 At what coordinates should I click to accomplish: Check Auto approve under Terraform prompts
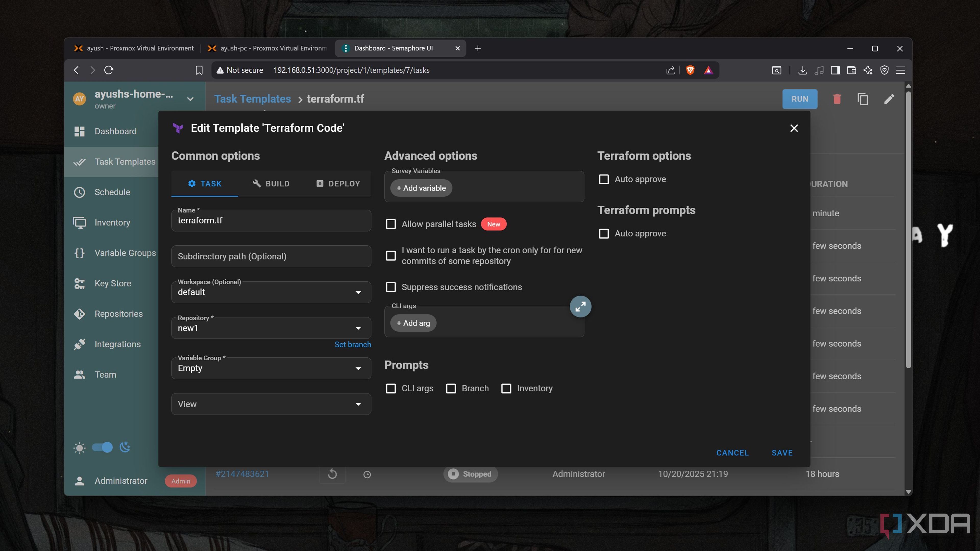pos(604,233)
